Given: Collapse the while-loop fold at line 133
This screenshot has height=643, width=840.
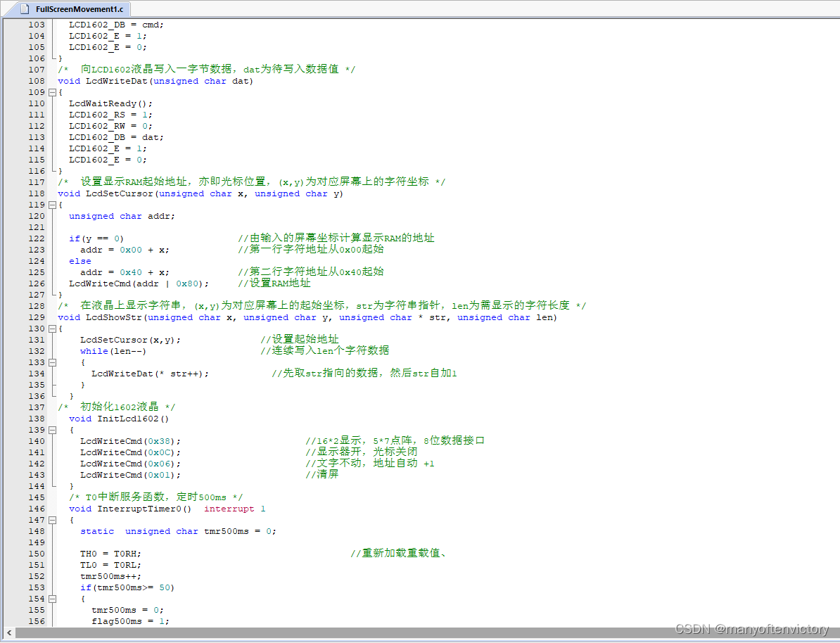Looking at the screenshot, I should pyautogui.click(x=53, y=362).
